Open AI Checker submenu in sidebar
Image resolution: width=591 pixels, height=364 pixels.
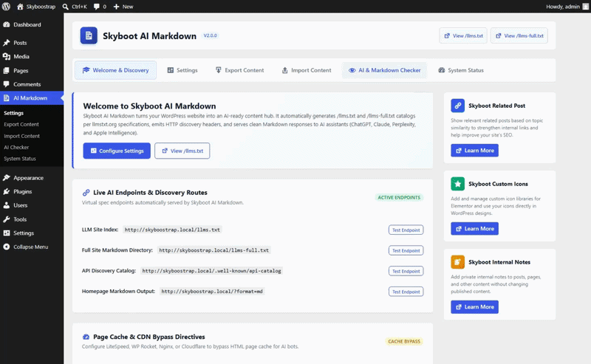click(x=16, y=148)
